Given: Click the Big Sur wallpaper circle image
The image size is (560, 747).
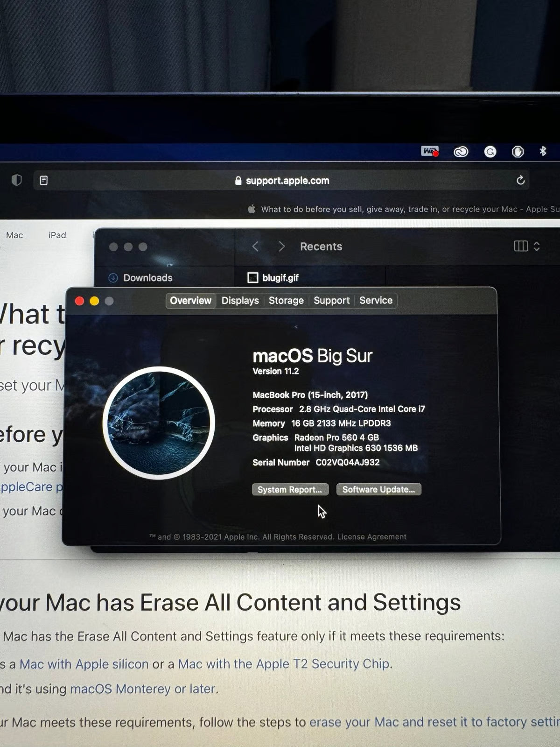Looking at the screenshot, I should click(x=159, y=423).
